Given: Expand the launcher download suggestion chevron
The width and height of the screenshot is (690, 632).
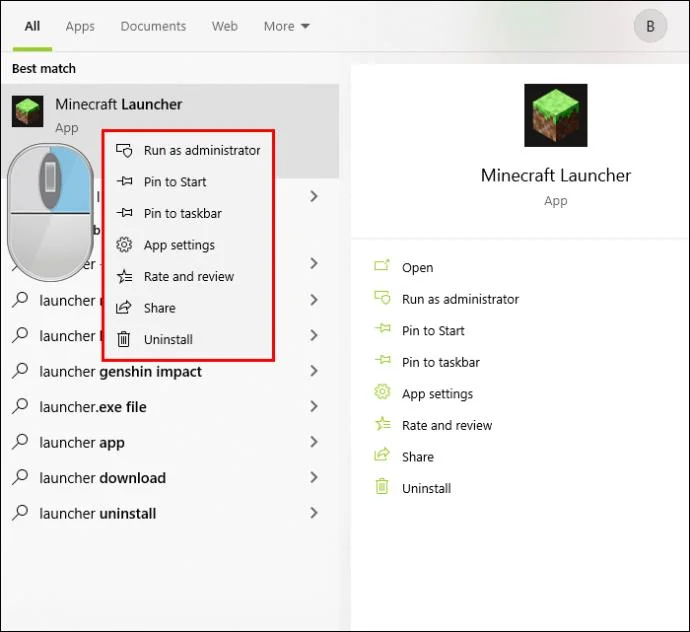Looking at the screenshot, I should pyautogui.click(x=314, y=477).
